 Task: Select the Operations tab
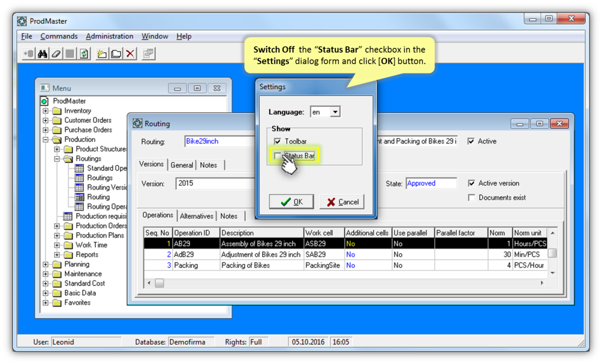coord(158,215)
